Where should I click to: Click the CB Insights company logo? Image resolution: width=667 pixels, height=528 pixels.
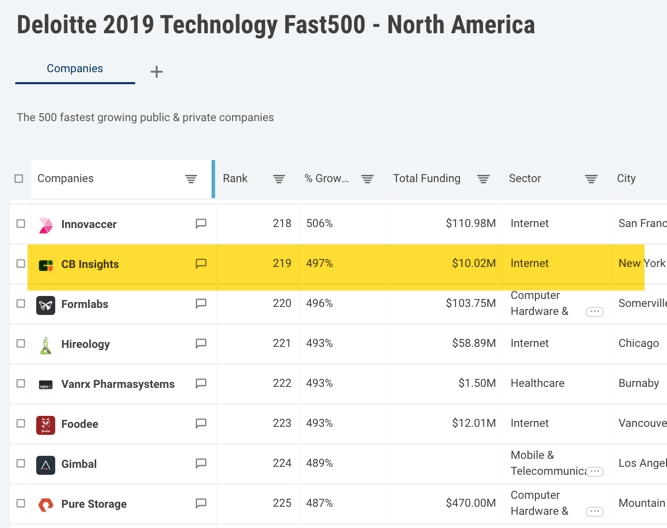(46, 265)
